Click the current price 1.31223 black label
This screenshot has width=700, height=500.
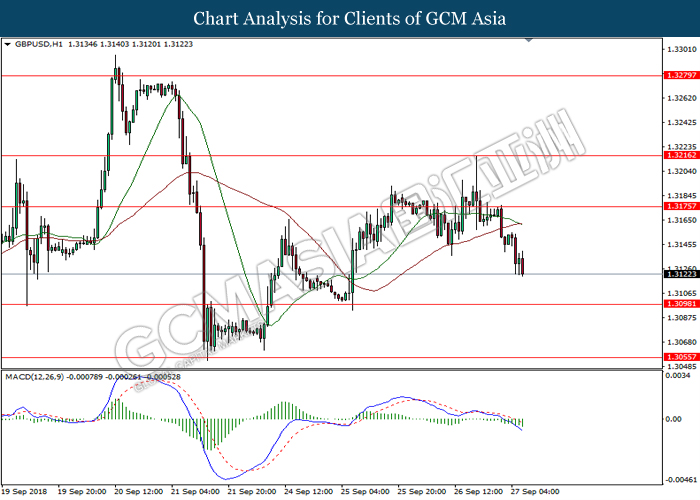pyautogui.click(x=681, y=274)
